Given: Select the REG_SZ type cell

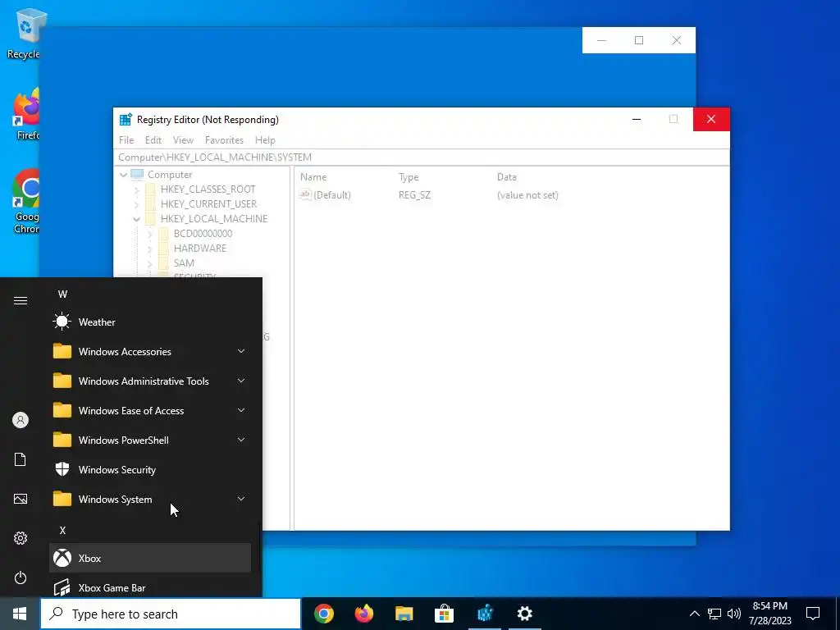Looking at the screenshot, I should coord(414,195).
